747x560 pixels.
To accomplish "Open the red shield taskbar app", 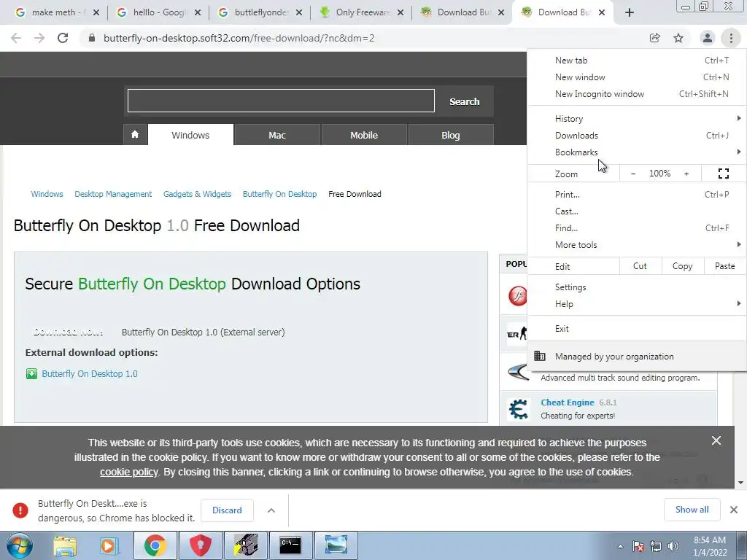I will pyautogui.click(x=201, y=545).
